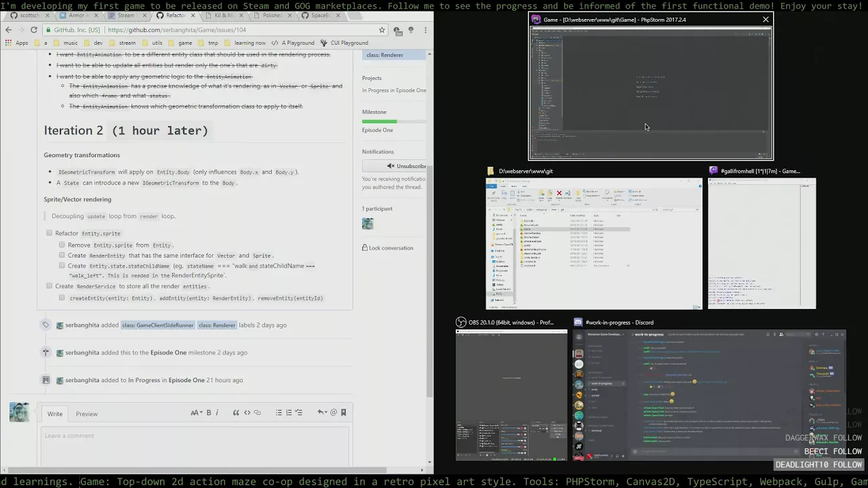Click class: GameClientSideRunner label in timeline

tap(158, 325)
